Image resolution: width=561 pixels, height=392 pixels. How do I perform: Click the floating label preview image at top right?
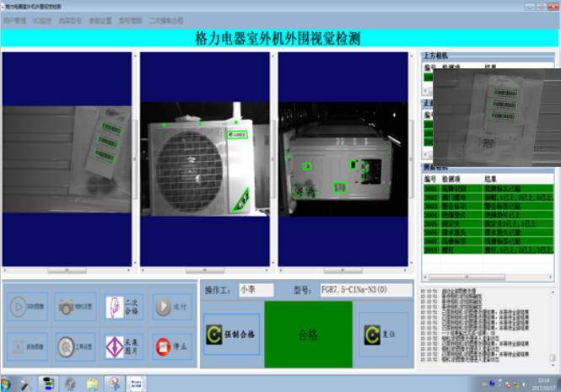pyautogui.click(x=497, y=117)
